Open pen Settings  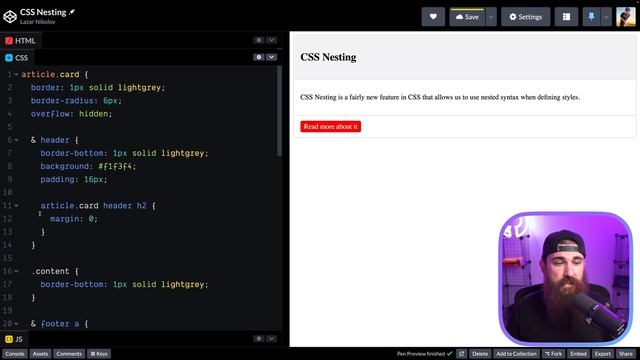click(526, 17)
